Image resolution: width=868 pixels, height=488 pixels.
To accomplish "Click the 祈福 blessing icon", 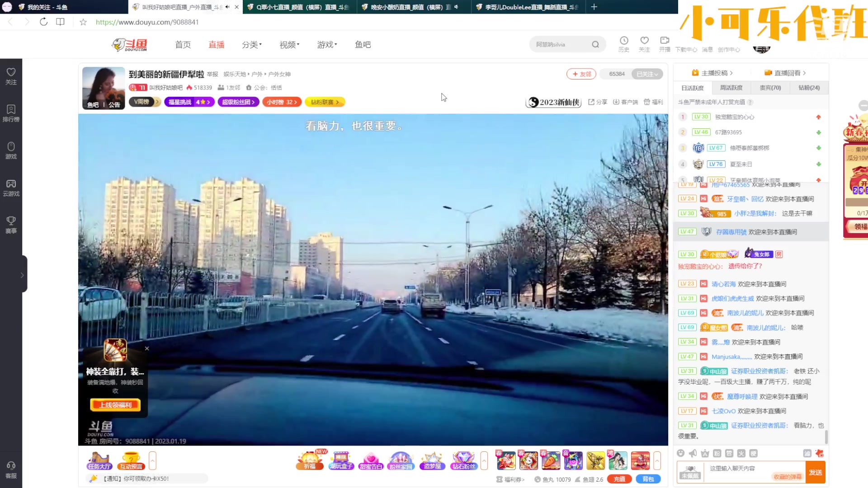I will pyautogui.click(x=310, y=460).
